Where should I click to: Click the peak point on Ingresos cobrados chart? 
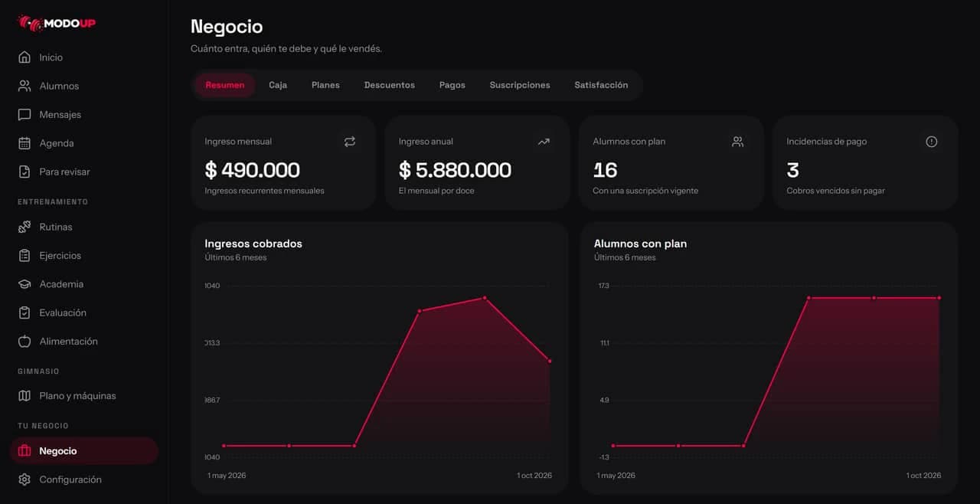click(484, 298)
